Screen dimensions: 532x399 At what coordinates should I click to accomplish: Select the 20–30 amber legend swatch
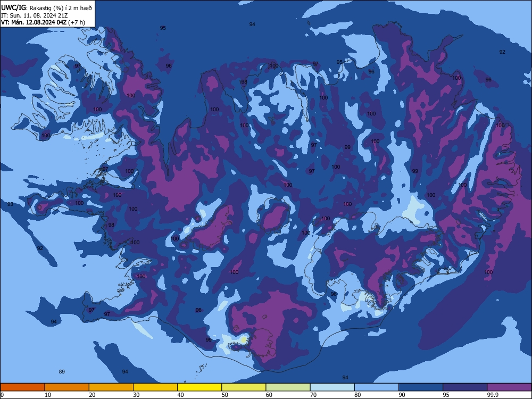coord(111,387)
